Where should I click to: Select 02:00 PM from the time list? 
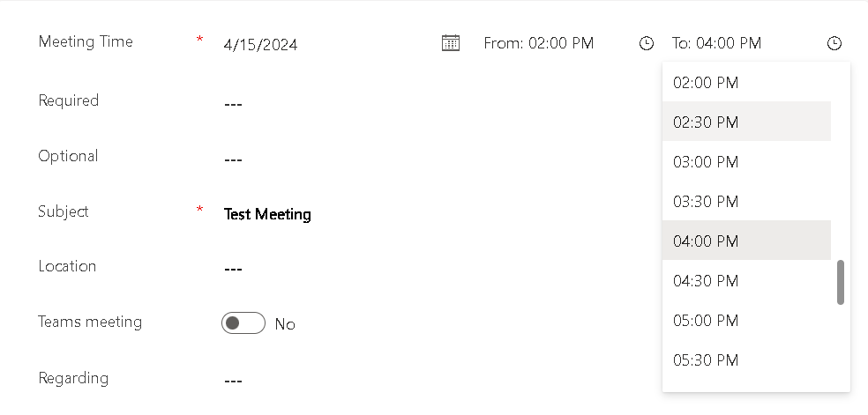(x=746, y=82)
